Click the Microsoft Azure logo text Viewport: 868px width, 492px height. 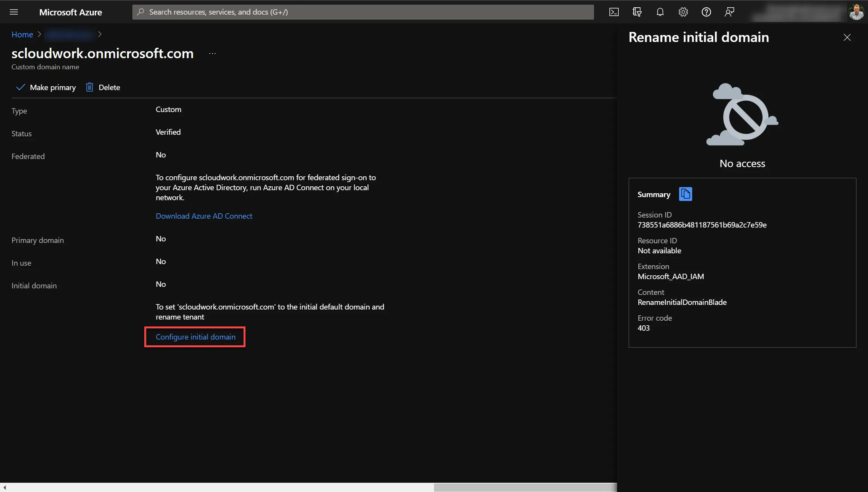pos(70,12)
